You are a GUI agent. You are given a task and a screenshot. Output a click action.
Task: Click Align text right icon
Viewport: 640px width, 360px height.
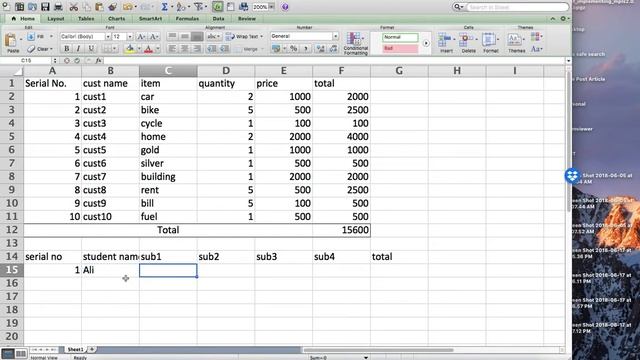coord(197,49)
